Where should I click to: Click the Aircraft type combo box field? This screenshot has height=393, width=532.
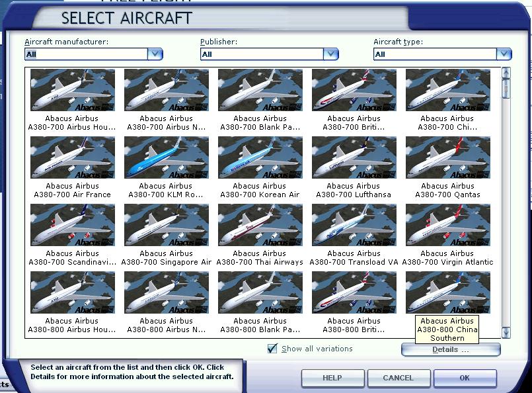[x=435, y=54]
